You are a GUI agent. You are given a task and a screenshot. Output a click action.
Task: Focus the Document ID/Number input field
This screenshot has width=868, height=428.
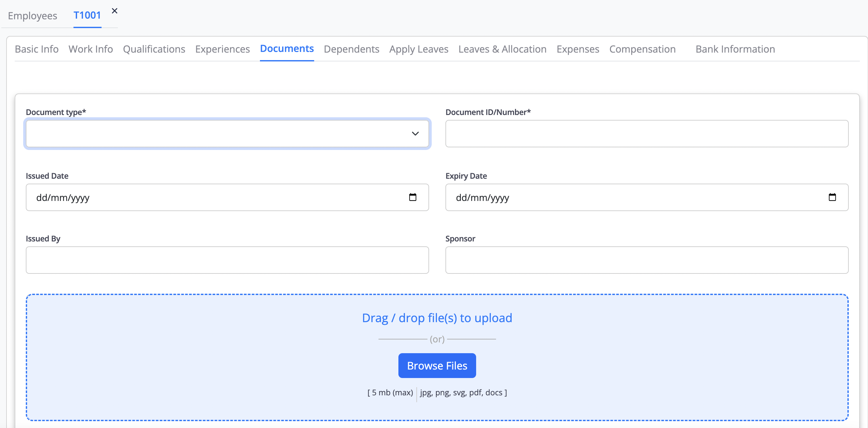646,133
